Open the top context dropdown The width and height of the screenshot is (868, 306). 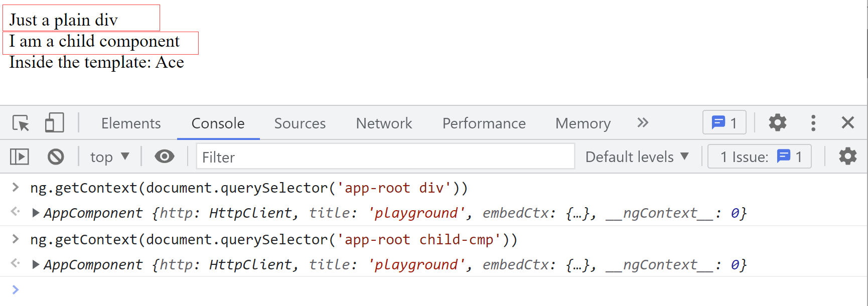click(x=110, y=157)
